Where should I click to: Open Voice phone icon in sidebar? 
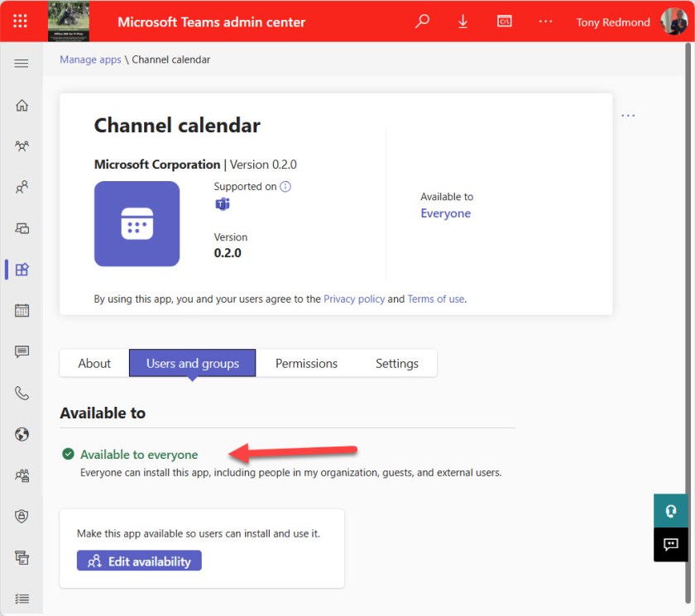click(22, 393)
